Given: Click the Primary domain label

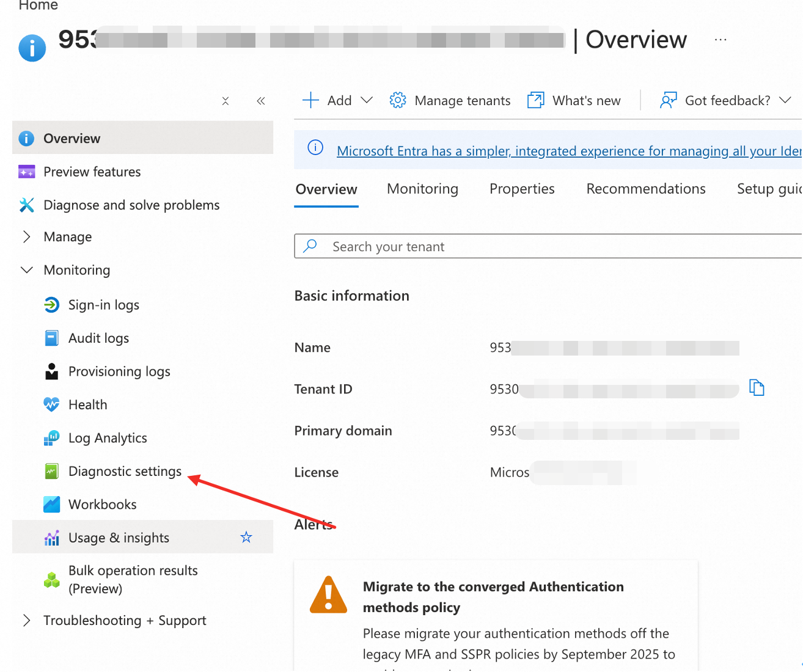Looking at the screenshot, I should [x=343, y=431].
